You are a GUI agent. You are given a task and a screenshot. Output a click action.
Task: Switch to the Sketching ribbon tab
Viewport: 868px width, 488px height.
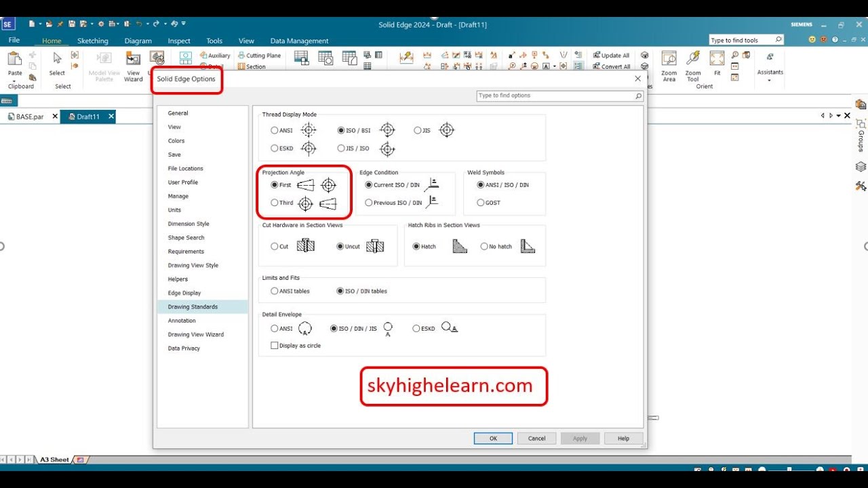click(x=92, y=40)
